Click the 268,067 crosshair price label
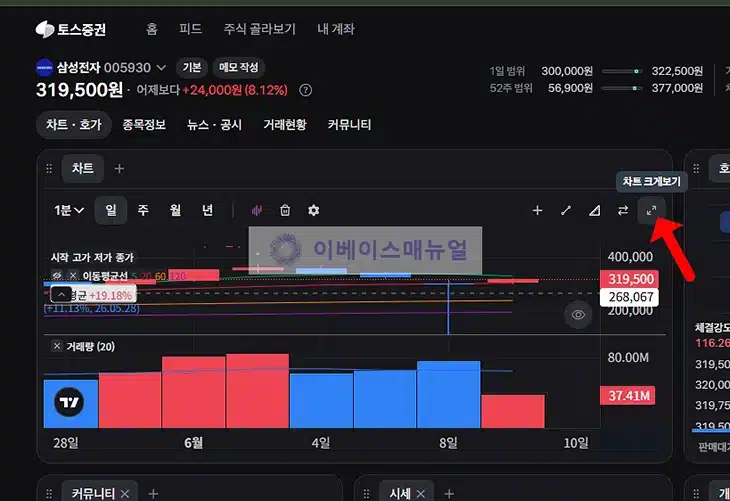Viewport: 730px width, 501px height. click(x=629, y=297)
